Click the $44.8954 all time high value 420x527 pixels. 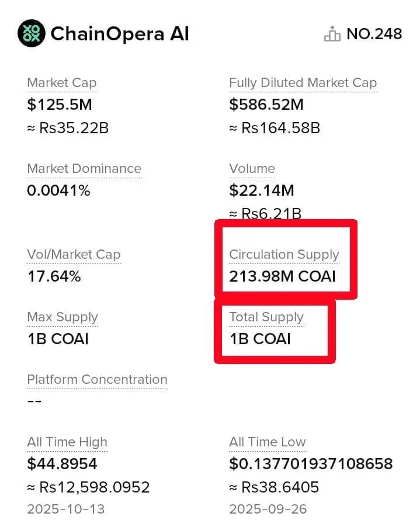[x=62, y=464]
